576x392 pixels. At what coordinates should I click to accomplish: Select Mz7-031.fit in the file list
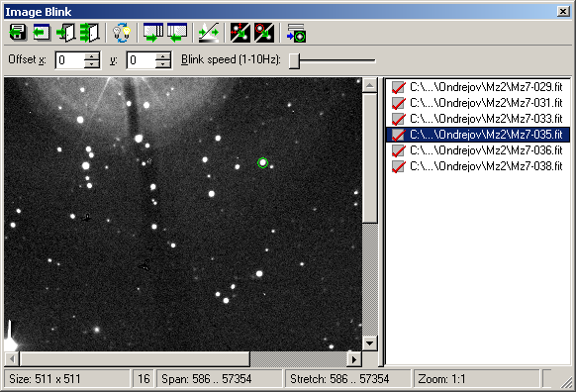pyautogui.click(x=486, y=103)
